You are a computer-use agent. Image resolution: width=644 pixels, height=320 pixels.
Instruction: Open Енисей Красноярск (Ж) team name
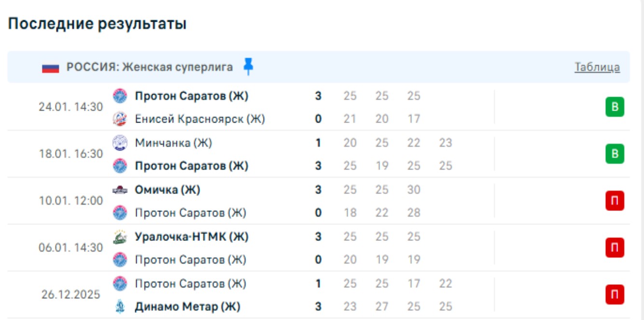click(x=200, y=119)
